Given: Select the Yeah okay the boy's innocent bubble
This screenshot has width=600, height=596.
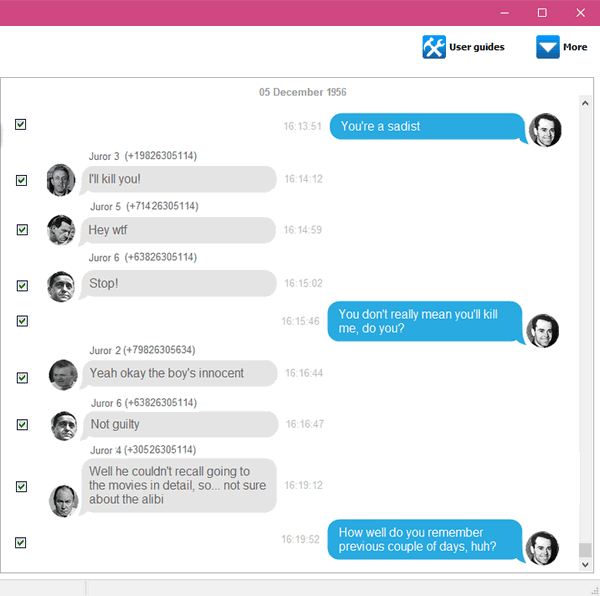Looking at the screenshot, I should click(x=179, y=373).
